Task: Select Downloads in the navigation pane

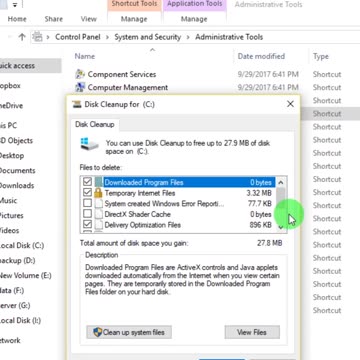Action: click(17, 186)
